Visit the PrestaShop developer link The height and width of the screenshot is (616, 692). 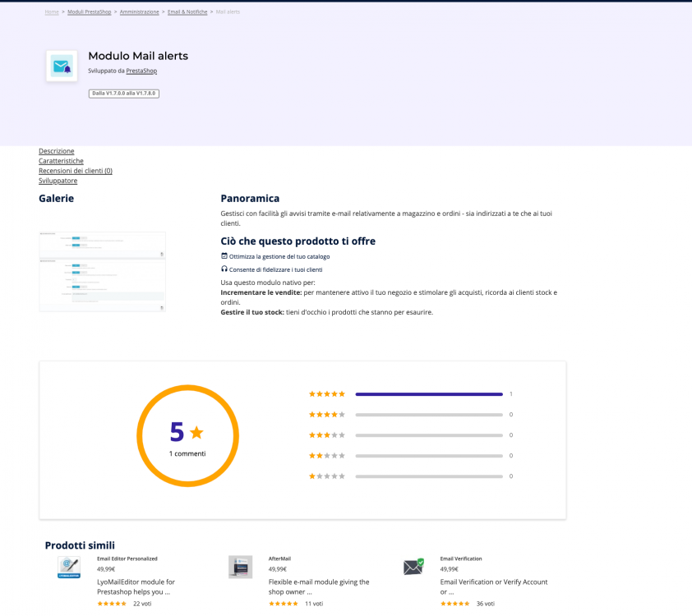click(141, 71)
